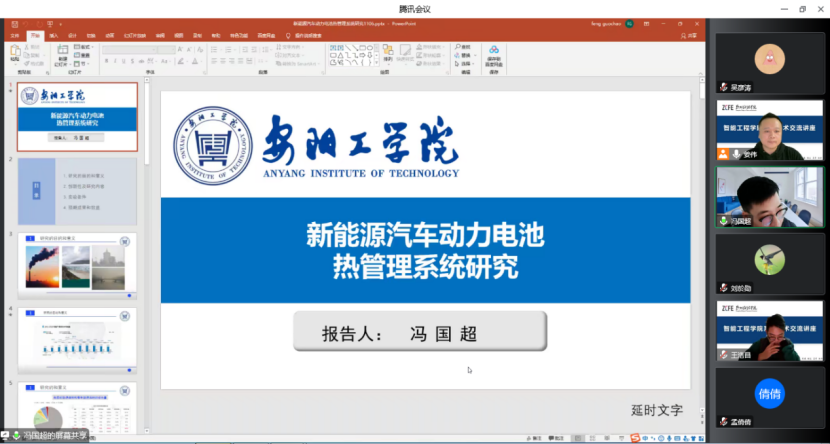Open the Font dialog launcher
Image resolution: width=830 pixels, height=444 pixels.
coord(203,73)
